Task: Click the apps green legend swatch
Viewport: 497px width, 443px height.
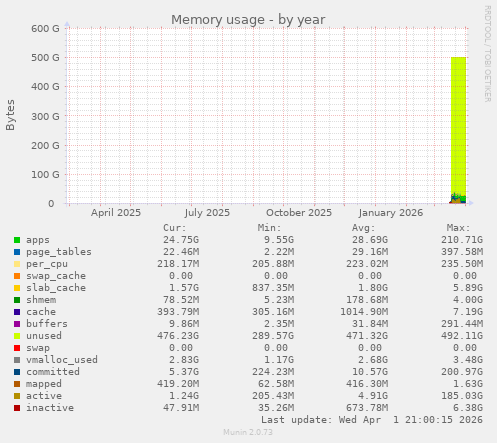Action: tap(17, 240)
